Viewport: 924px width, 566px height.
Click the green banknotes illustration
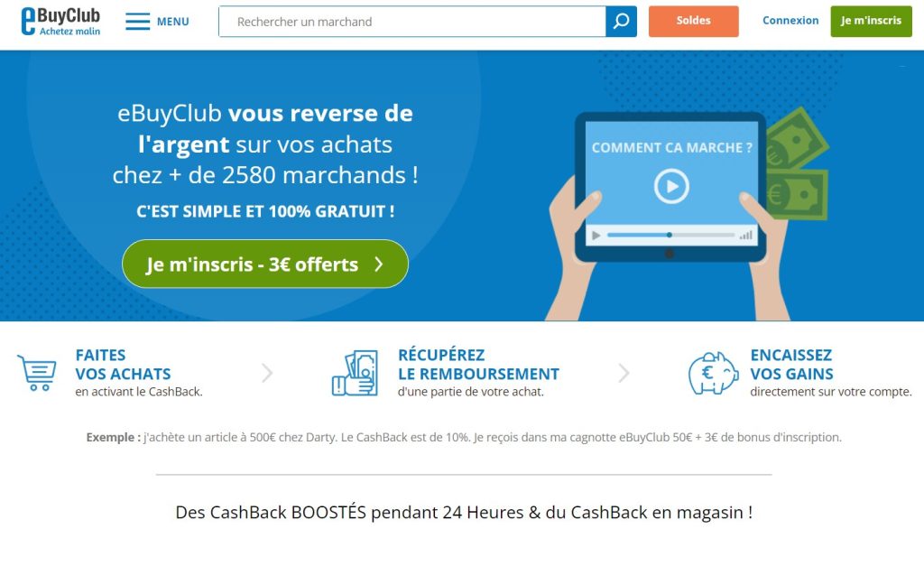[x=798, y=164]
